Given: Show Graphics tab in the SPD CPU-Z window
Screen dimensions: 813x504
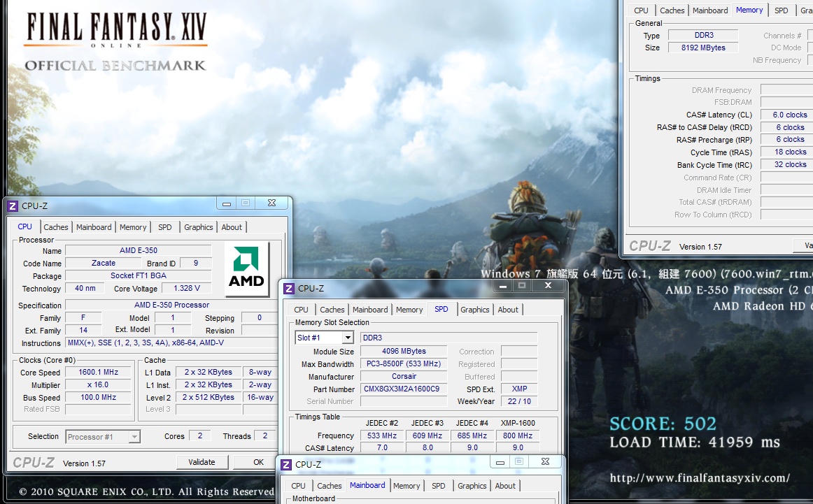Looking at the screenshot, I should tap(475, 309).
